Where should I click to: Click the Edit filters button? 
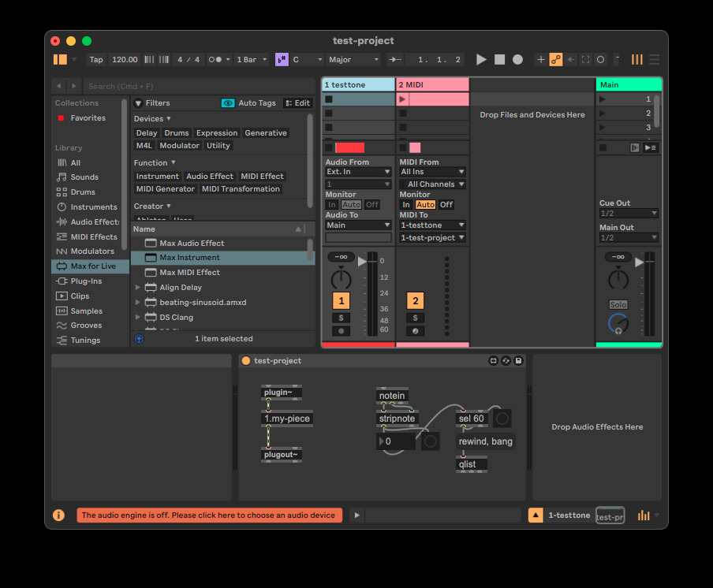tap(298, 103)
